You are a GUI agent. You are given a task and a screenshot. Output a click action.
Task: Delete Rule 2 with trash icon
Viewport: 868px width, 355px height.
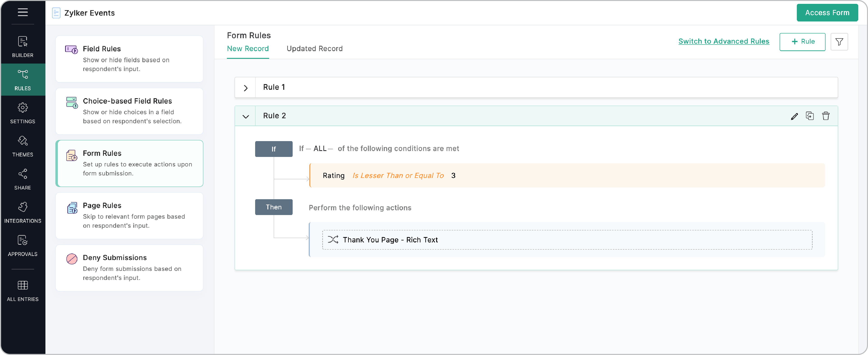tap(826, 116)
